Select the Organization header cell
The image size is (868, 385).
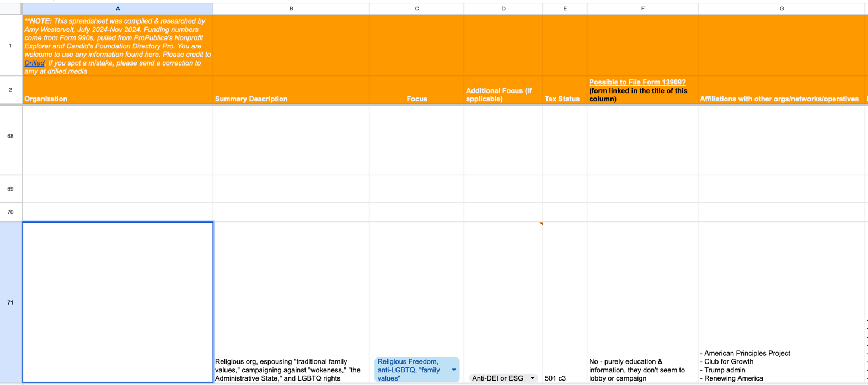[x=117, y=90]
